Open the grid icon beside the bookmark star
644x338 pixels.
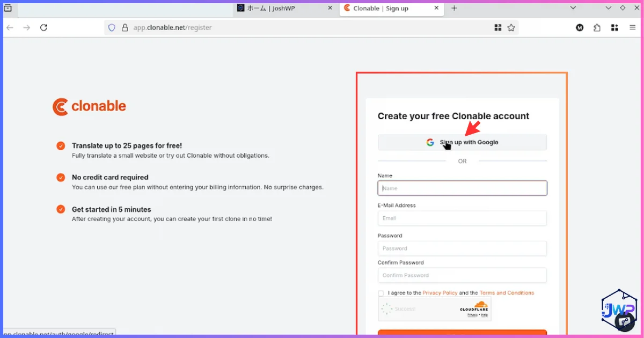click(x=497, y=27)
